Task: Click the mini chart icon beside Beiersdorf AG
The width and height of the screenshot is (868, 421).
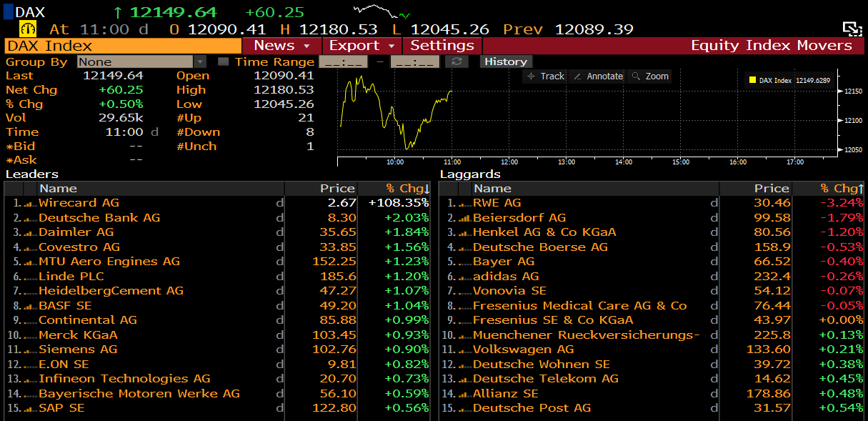Action: pos(464,218)
